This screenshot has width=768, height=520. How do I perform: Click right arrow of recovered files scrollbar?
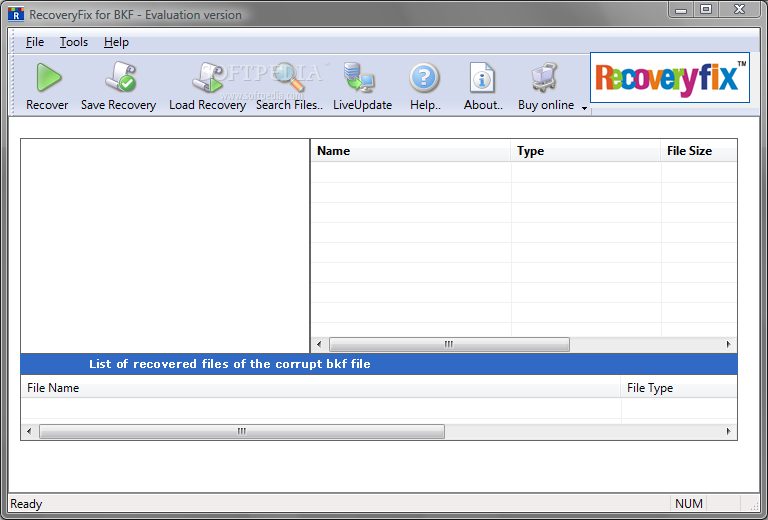(728, 431)
